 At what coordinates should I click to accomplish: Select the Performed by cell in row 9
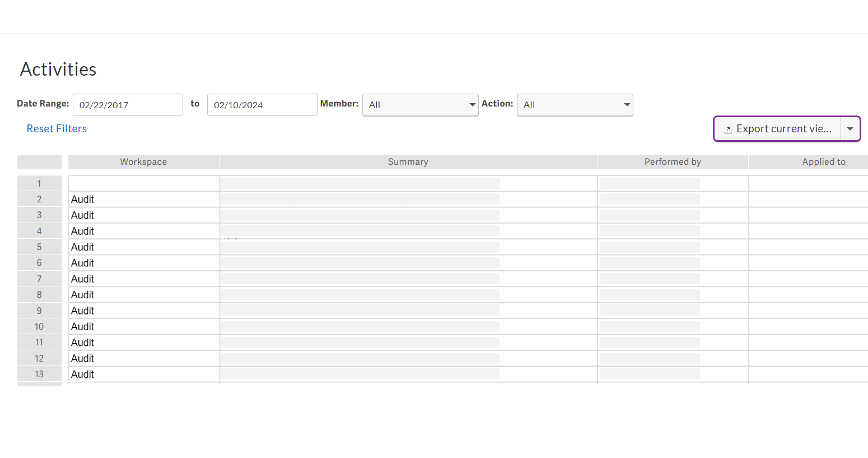[673, 311]
